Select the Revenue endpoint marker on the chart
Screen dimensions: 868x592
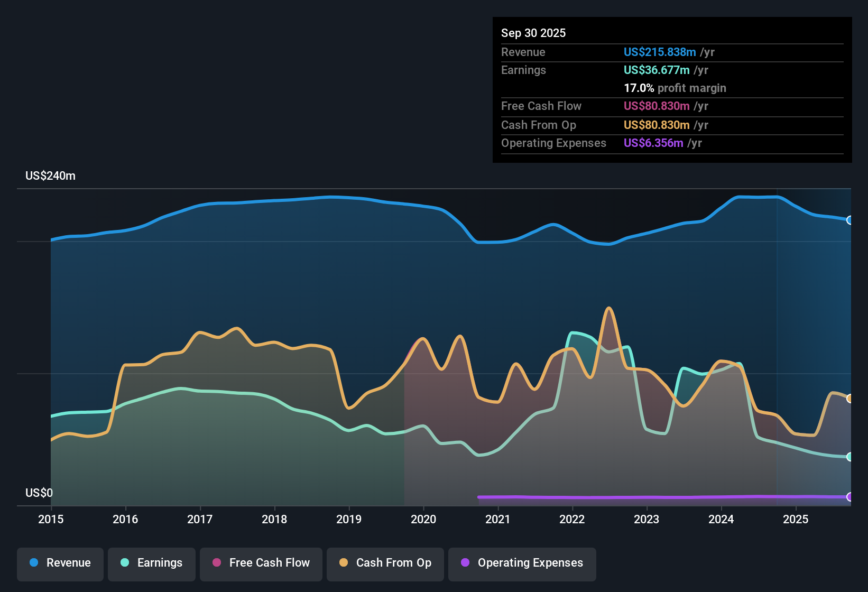coord(850,220)
